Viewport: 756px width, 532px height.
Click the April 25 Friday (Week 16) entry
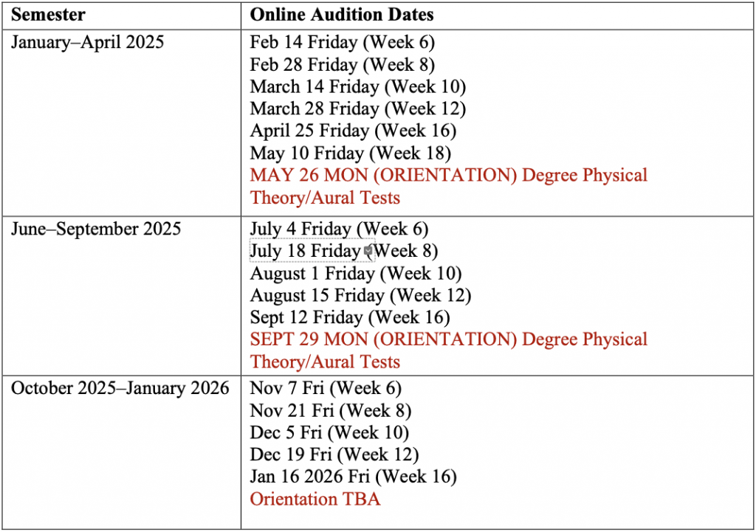tap(353, 131)
